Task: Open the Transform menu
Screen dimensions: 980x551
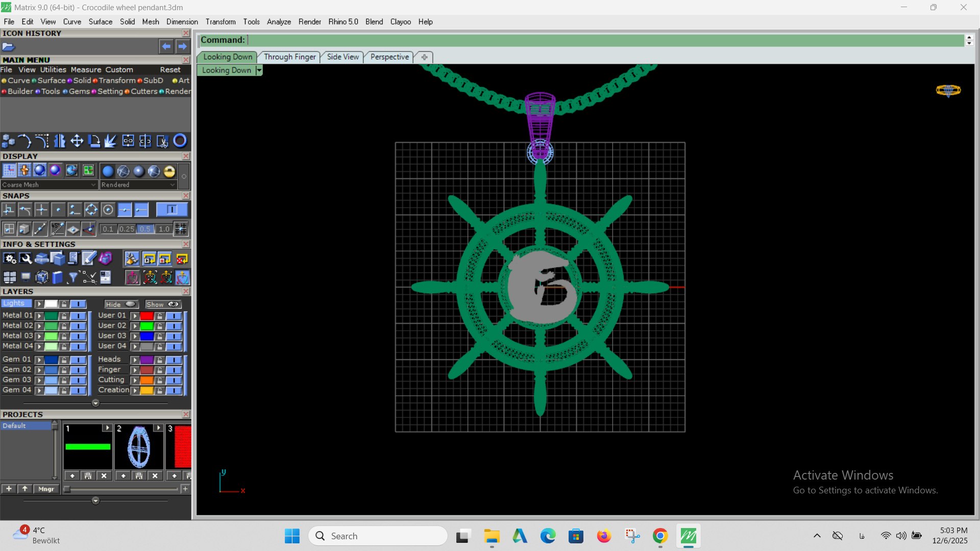Action: coord(220,22)
